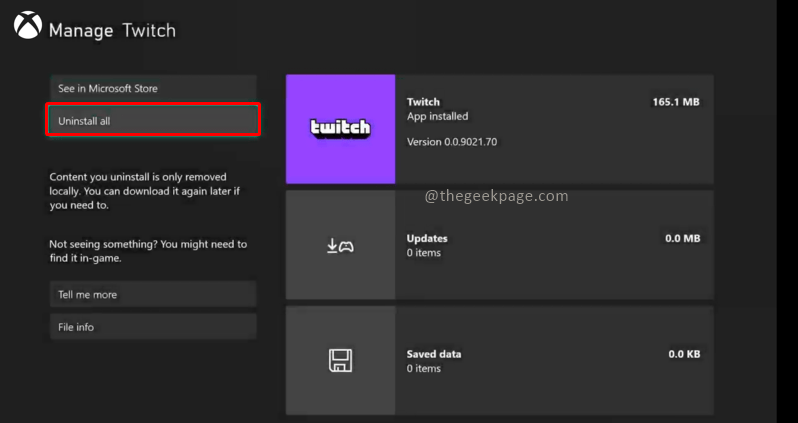
Task: Click the thegeekpage.com watermark text
Action: click(x=496, y=196)
